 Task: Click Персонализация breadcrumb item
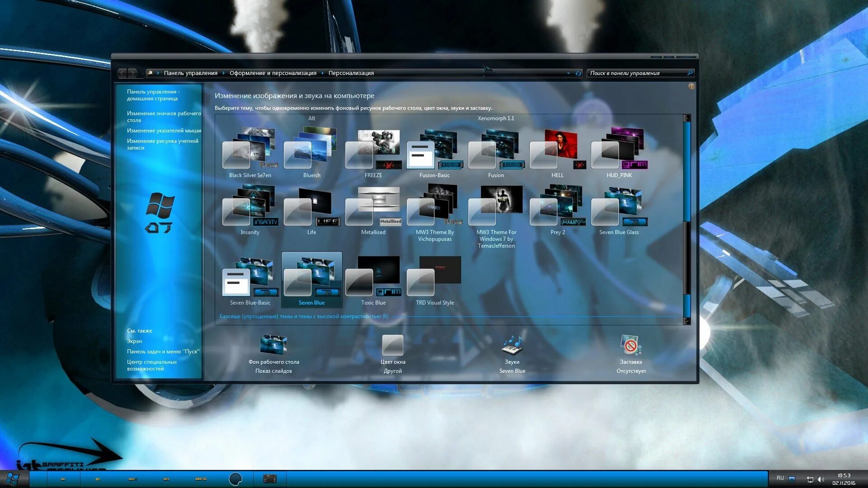[x=351, y=73]
